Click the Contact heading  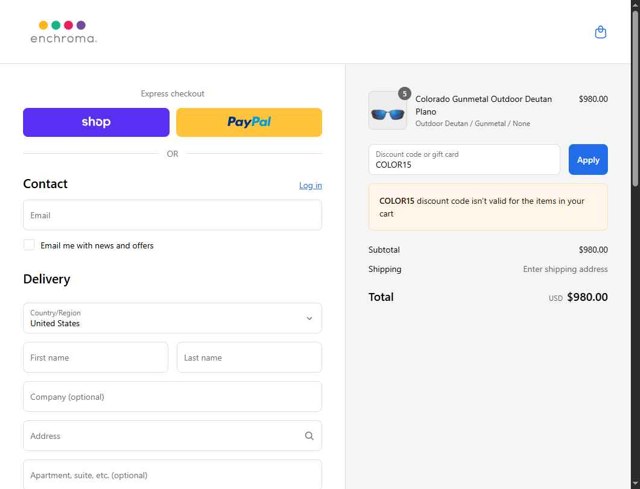45,184
